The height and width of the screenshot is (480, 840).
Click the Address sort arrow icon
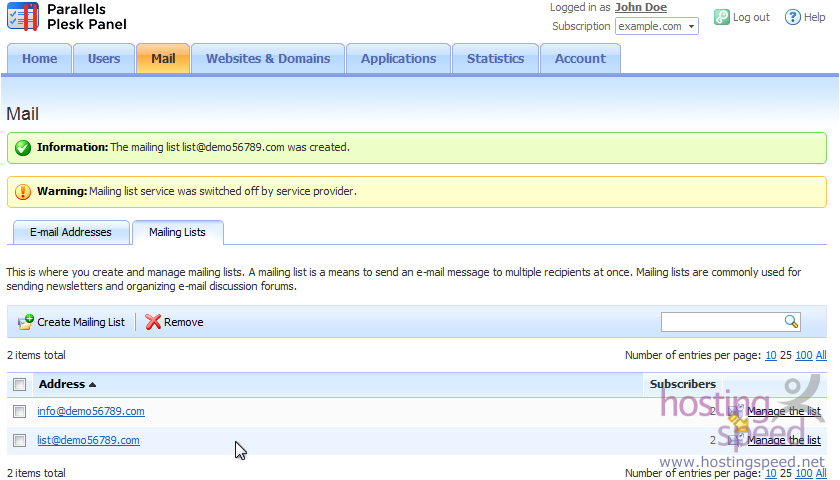[x=92, y=385]
